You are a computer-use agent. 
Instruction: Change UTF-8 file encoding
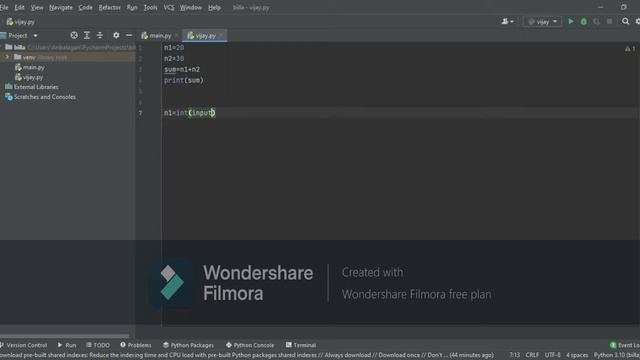[x=553, y=355]
